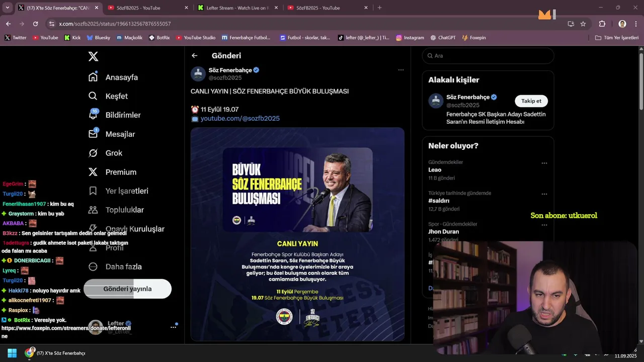644x362 pixels.
Task: Open YouTube bookmark in bookmarks bar
Action: [x=45, y=38]
